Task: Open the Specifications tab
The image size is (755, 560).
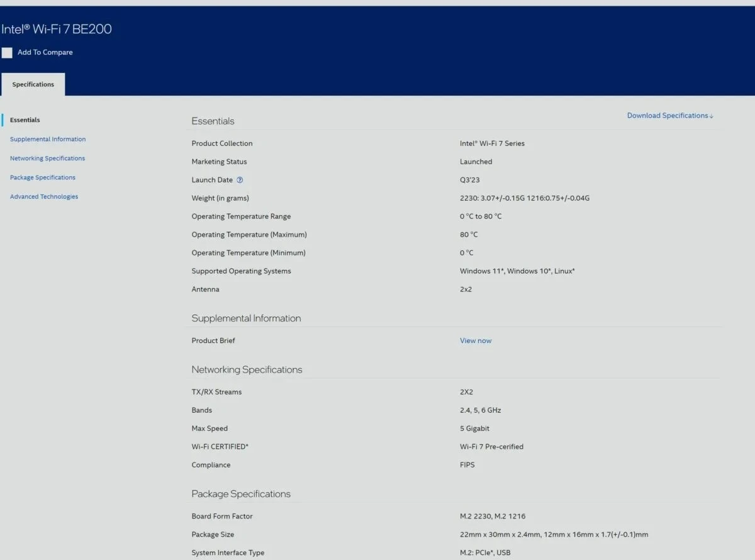Action: tap(33, 84)
